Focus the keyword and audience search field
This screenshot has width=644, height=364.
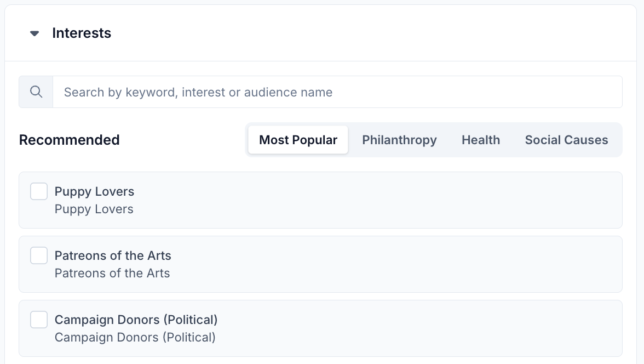coord(337,92)
